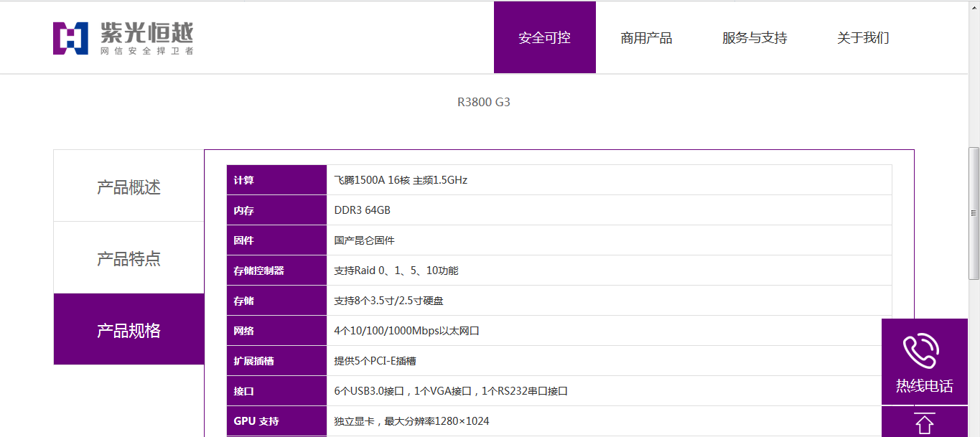Click the 固件 row header cell
The image size is (980, 437).
pos(276,240)
